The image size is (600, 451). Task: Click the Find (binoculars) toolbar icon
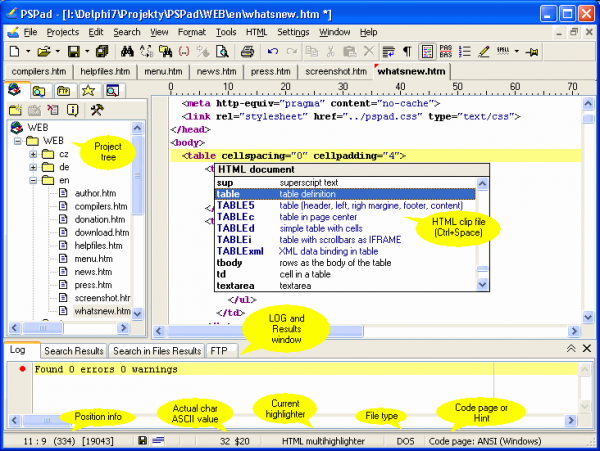[x=128, y=51]
